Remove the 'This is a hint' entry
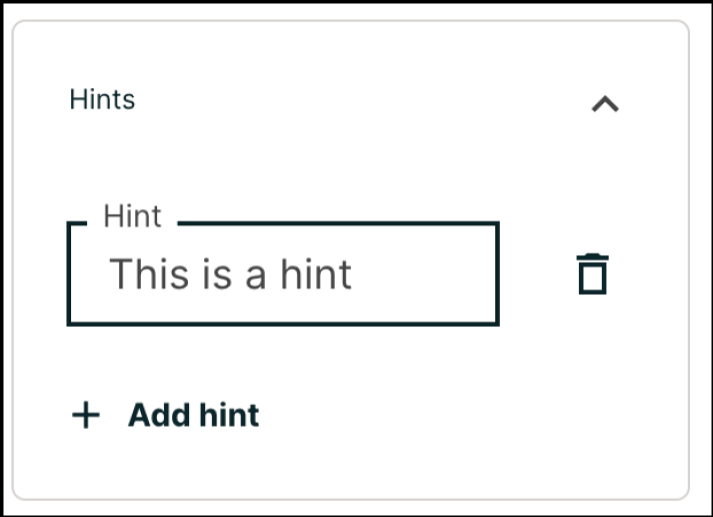This screenshot has width=713, height=517. point(592,274)
